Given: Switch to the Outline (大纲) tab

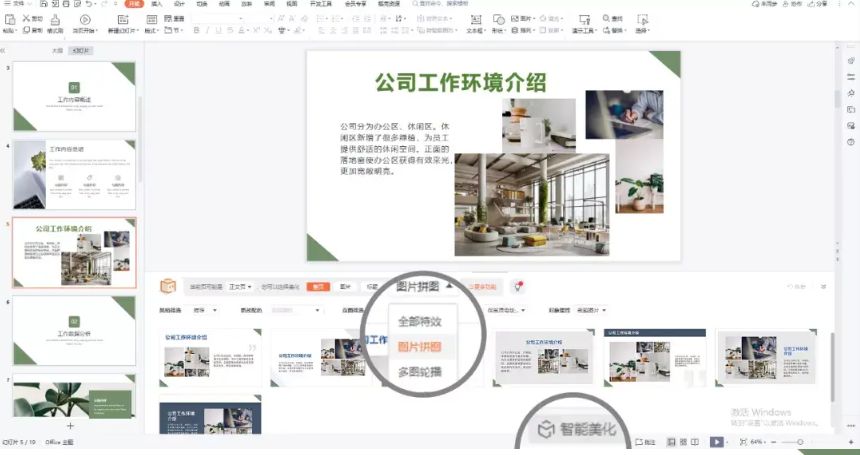Looking at the screenshot, I should click(58, 50).
